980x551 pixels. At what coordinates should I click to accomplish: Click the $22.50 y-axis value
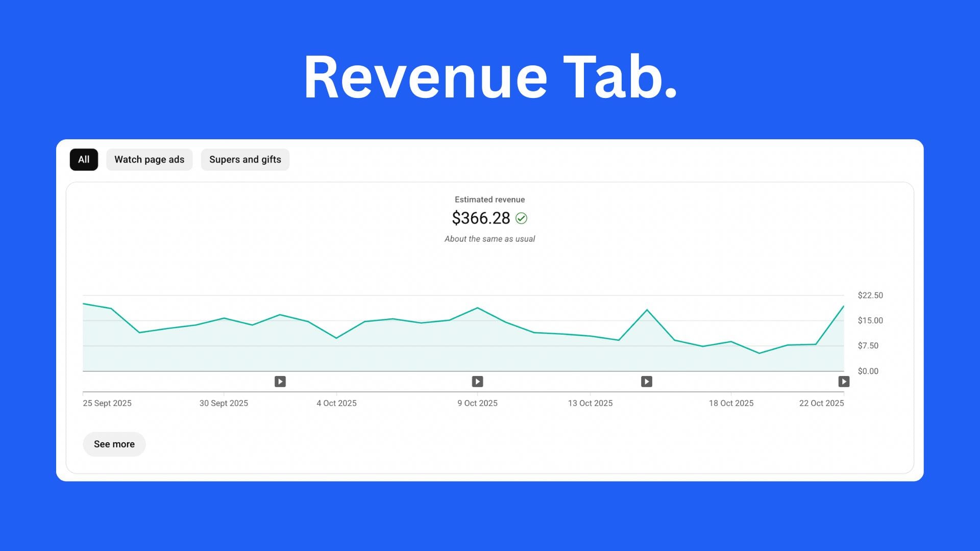[870, 295]
